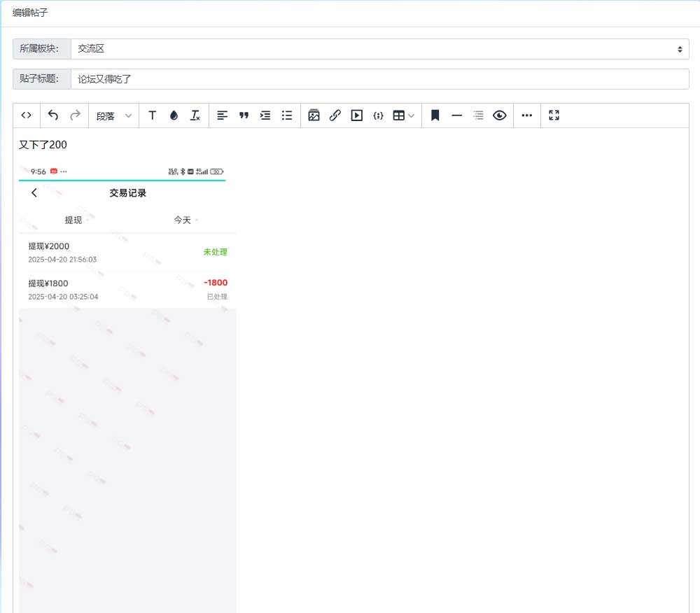The image size is (700, 613).
Task: Click the text 又下了200 in editor
Action: point(43,145)
